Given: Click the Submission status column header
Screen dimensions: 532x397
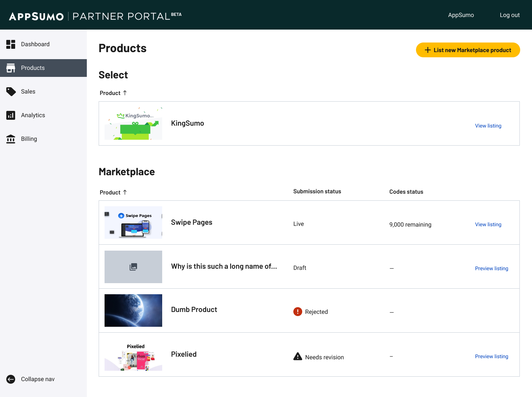Looking at the screenshot, I should tap(317, 191).
